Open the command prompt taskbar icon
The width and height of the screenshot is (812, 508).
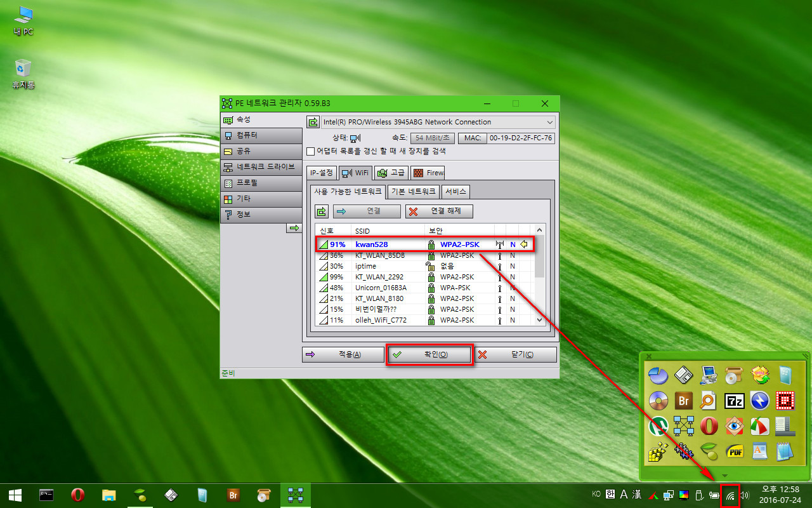click(x=46, y=495)
